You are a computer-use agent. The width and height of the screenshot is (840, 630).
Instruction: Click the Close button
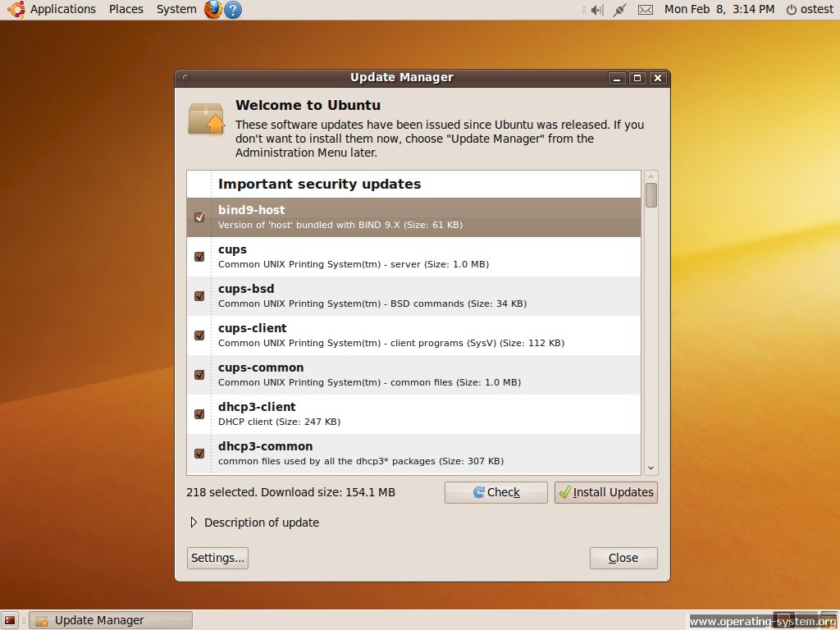pyautogui.click(x=623, y=558)
